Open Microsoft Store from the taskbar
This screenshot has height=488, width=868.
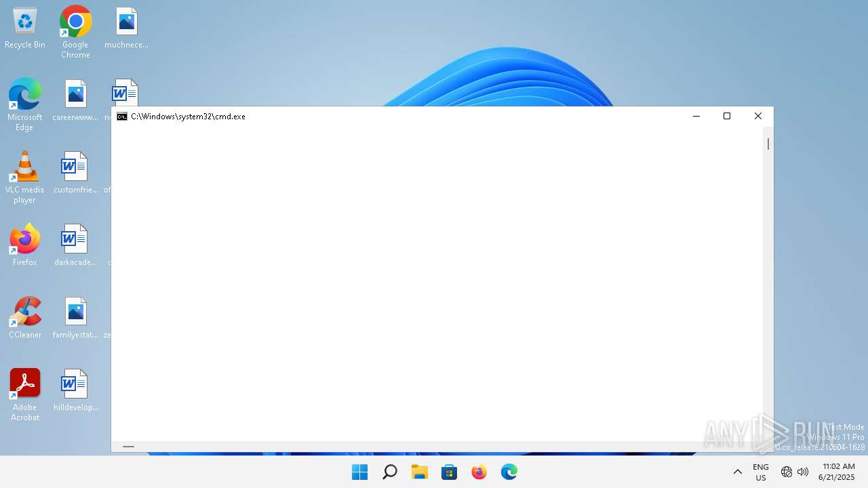click(449, 472)
